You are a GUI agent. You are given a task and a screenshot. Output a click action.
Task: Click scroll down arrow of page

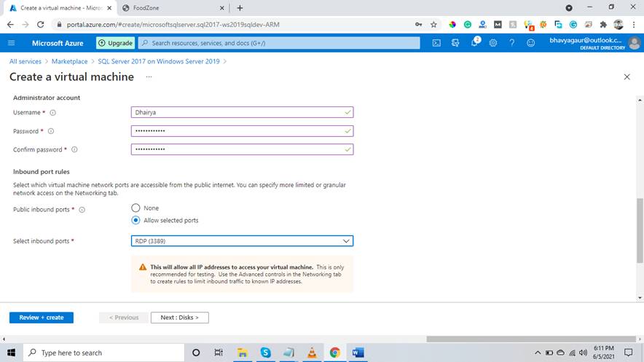coord(640,298)
